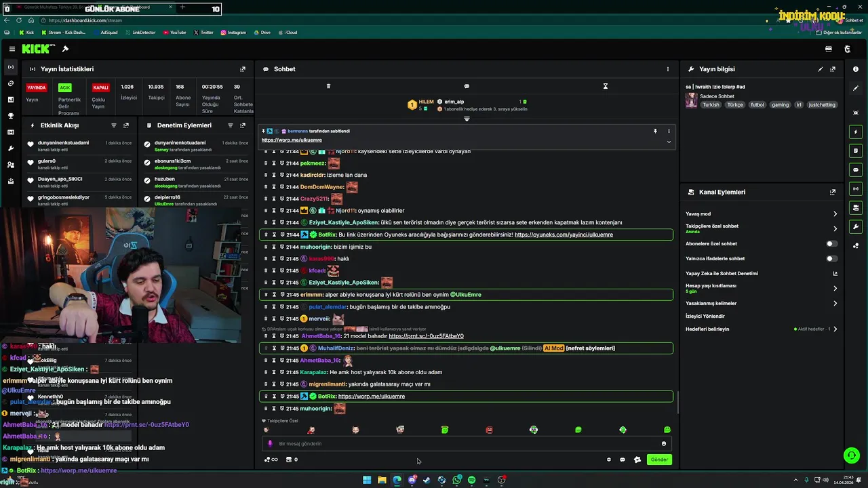Open the hamburger menu beside the Kick logo
Image resolution: width=868 pixels, height=488 pixels.
[x=12, y=49]
